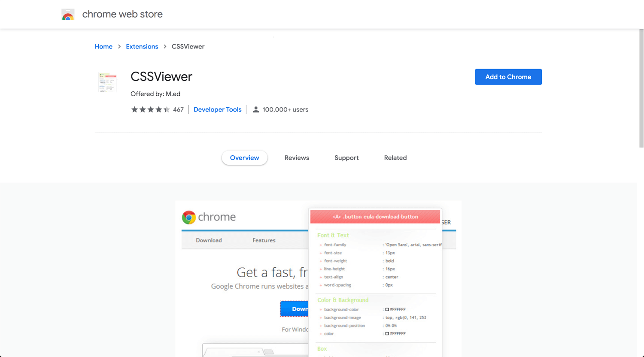The image size is (644, 357).
Task: Click the 'Font & Text' section heading
Action: pyautogui.click(x=333, y=235)
